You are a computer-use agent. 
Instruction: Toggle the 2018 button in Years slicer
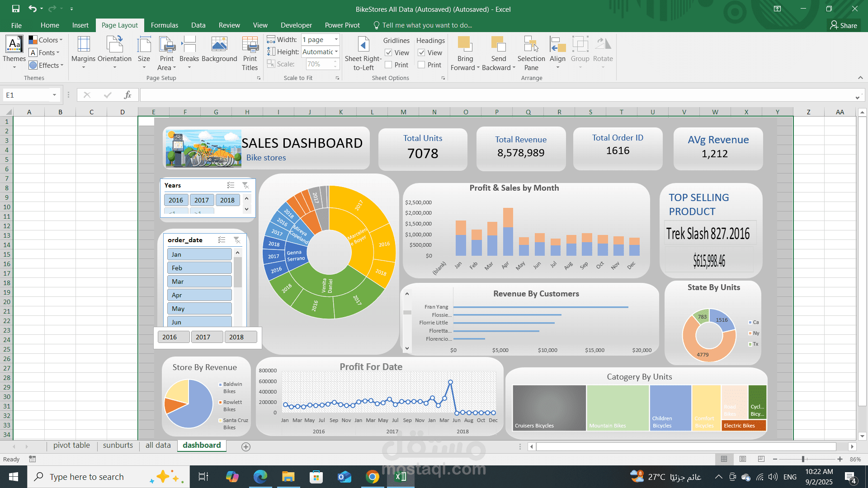[227, 200]
